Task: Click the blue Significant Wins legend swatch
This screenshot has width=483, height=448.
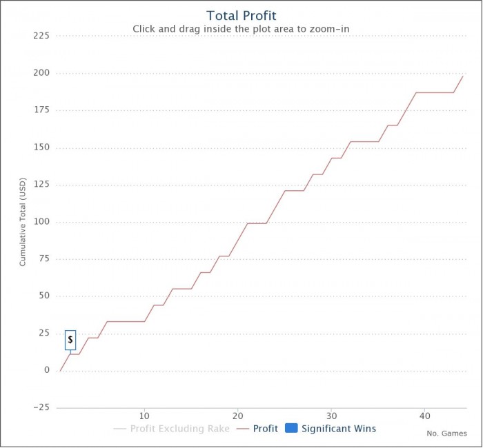Action: click(x=291, y=429)
